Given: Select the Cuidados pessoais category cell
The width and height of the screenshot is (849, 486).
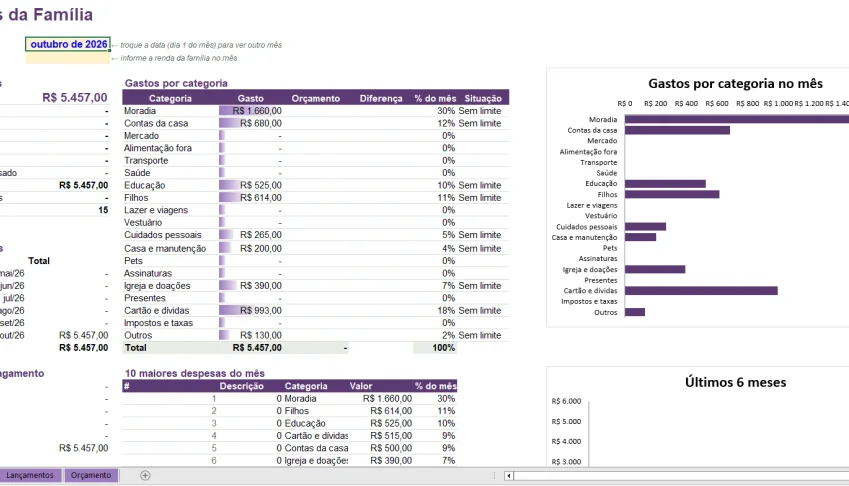Looking at the screenshot, I should pyautogui.click(x=171, y=235).
